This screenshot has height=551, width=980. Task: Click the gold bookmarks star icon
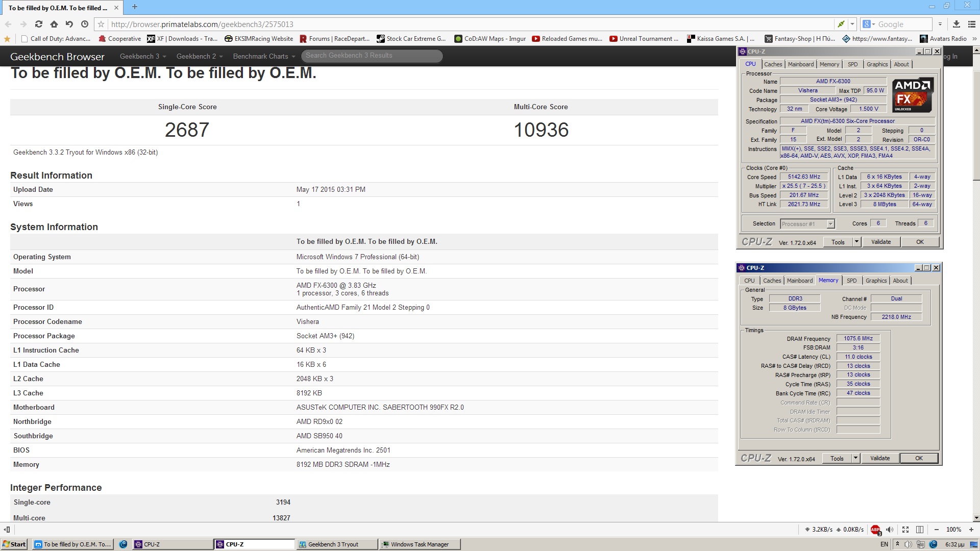tap(7, 39)
